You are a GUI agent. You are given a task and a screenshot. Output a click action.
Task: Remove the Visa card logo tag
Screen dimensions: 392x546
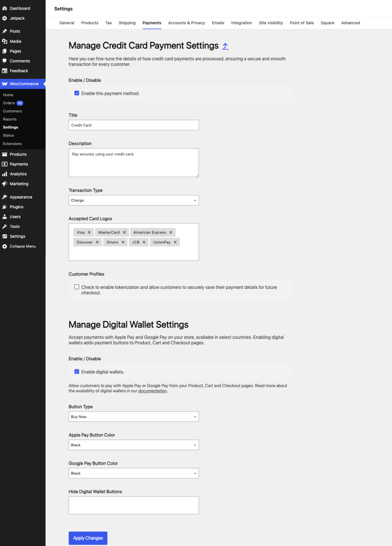pyautogui.click(x=89, y=232)
